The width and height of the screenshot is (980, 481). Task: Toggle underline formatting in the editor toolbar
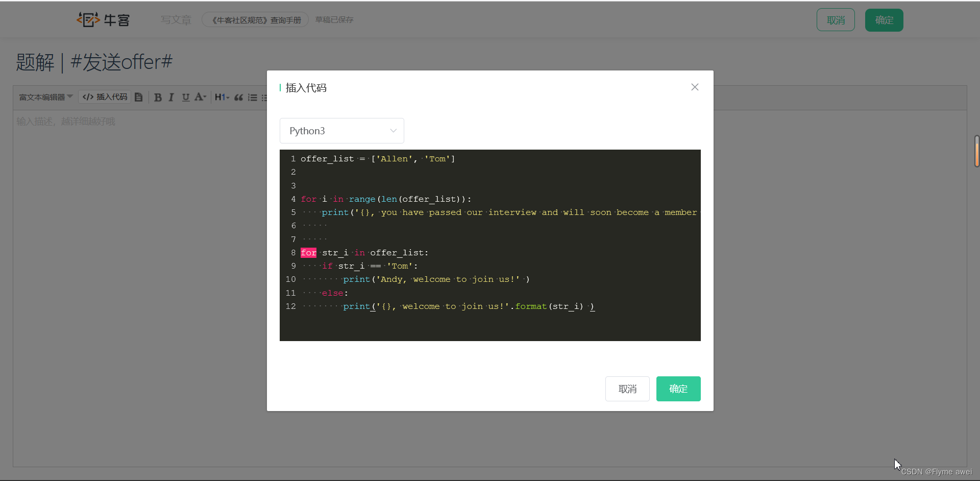coord(186,97)
